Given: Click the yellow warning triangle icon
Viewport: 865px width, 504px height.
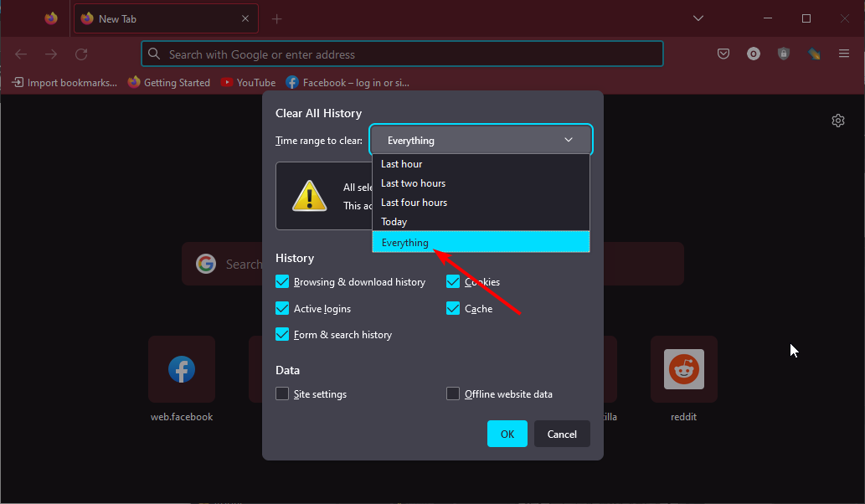Looking at the screenshot, I should [309, 196].
